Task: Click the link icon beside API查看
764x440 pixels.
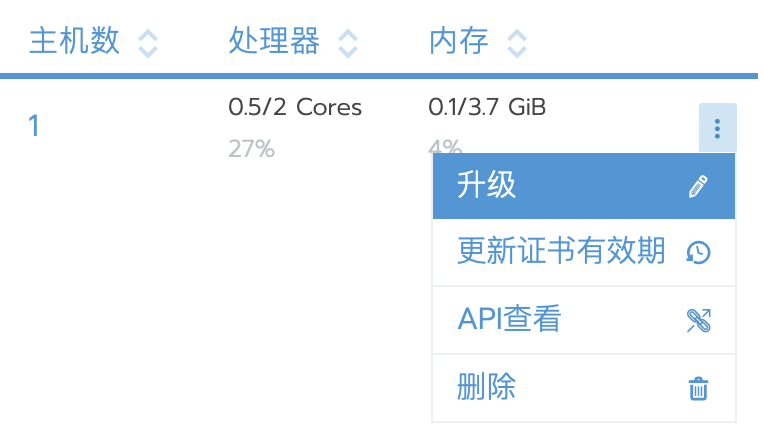Action: (698, 320)
